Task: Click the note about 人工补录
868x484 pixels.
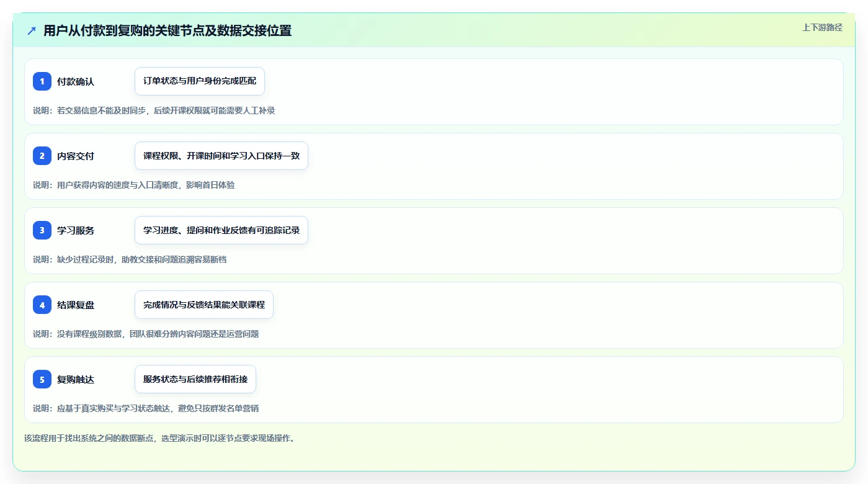Action: click(154, 110)
